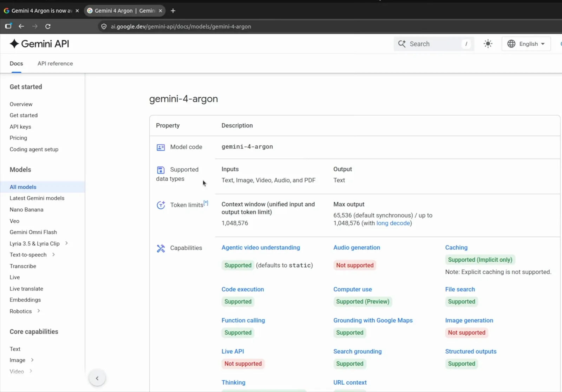Screen dimensions: 562x392
Task: Click the browser back arrow
Action: [x=21, y=26]
